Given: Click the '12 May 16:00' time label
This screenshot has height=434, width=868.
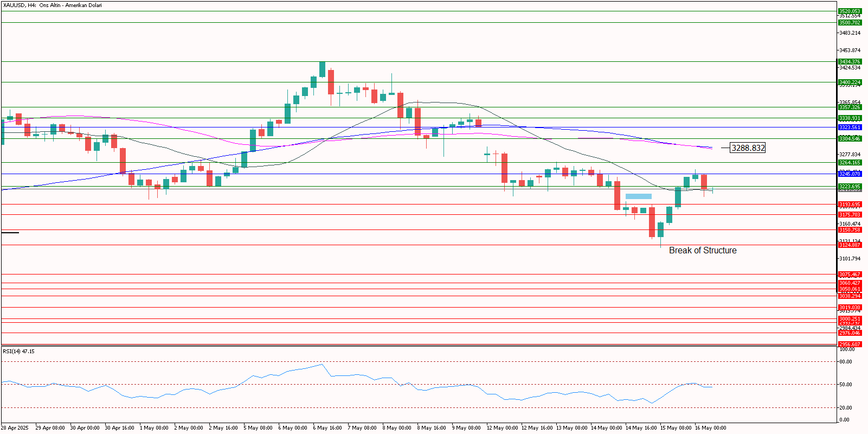Looking at the screenshot, I should [537, 427].
